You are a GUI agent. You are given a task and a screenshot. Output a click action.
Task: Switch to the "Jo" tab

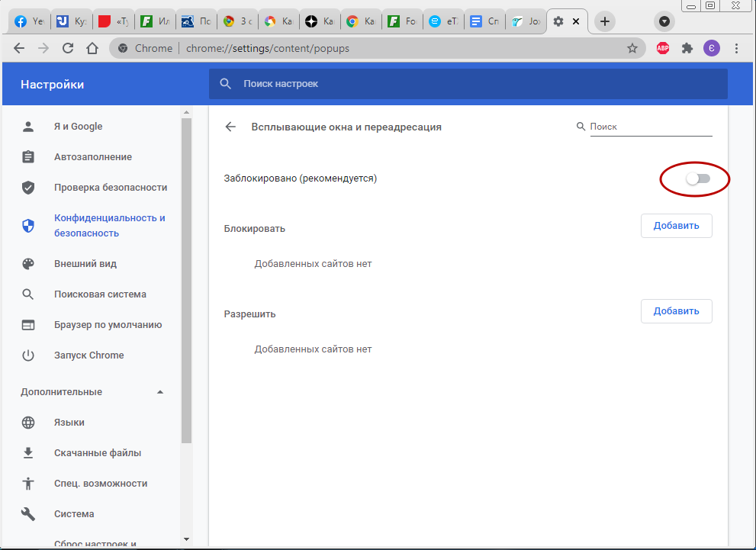point(526,21)
